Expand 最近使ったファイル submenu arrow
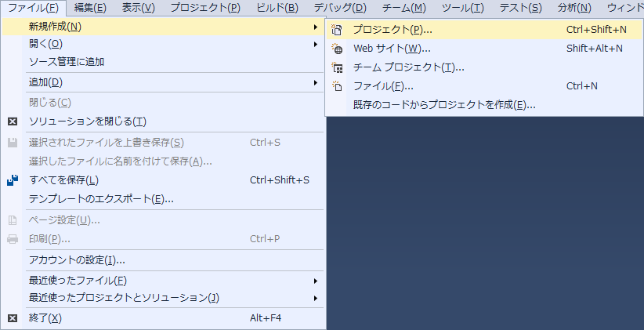This screenshot has width=644, height=330. (x=315, y=281)
